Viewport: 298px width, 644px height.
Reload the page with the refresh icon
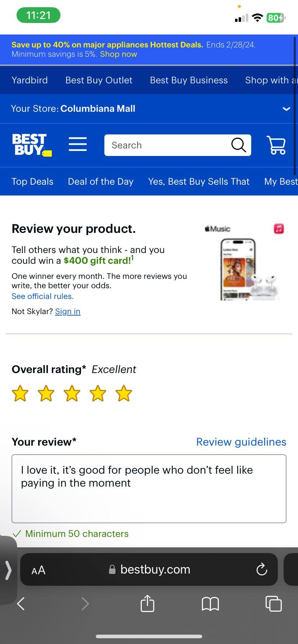(x=262, y=569)
